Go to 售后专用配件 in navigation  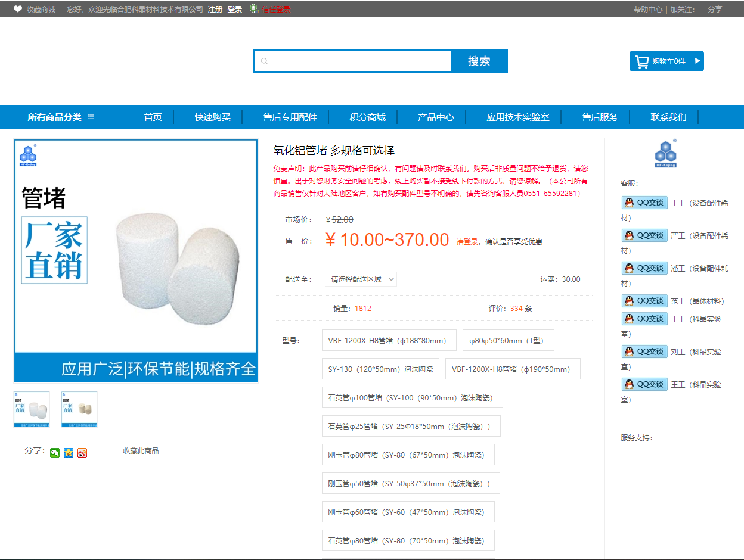pos(290,117)
